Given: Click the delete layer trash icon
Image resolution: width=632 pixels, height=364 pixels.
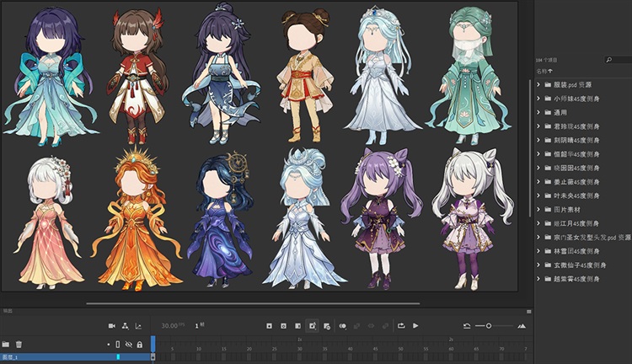Looking at the screenshot, I should click(x=19, y=344).
